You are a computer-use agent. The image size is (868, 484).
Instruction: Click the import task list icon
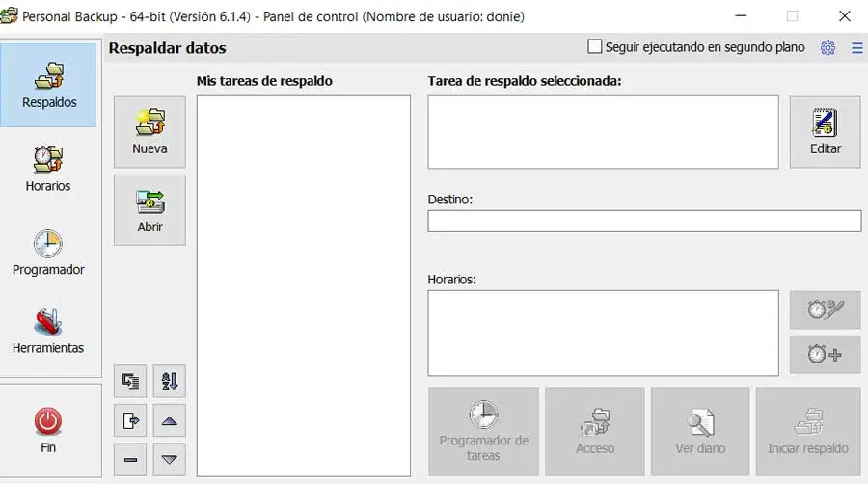[130, 381]
